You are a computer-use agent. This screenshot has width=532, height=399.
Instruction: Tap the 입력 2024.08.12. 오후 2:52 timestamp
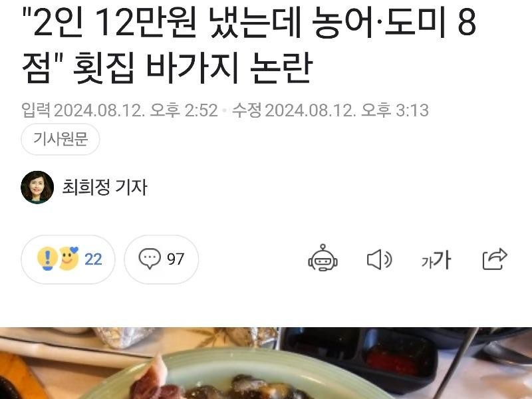(120, 110)
